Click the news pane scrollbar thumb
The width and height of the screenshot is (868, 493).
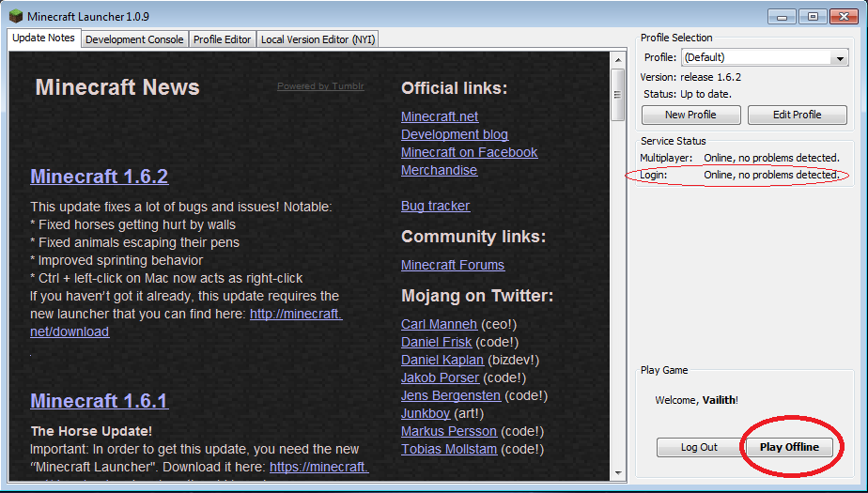click(618, 95)
